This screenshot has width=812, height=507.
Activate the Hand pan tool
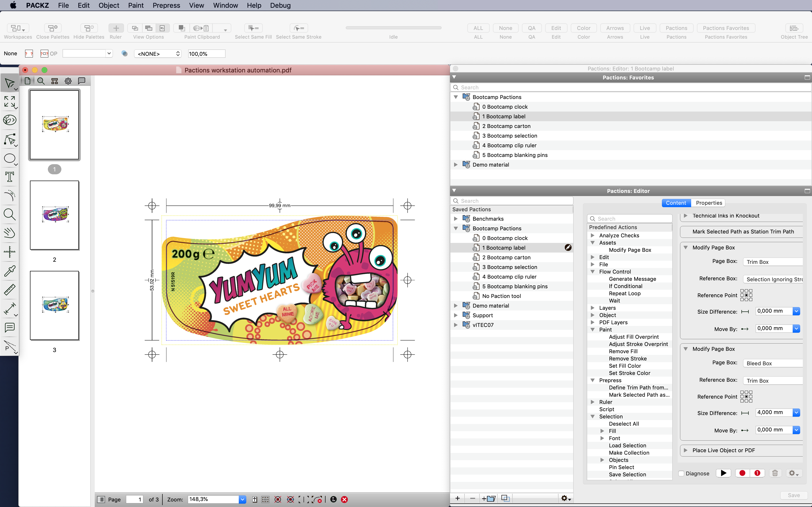10,233
